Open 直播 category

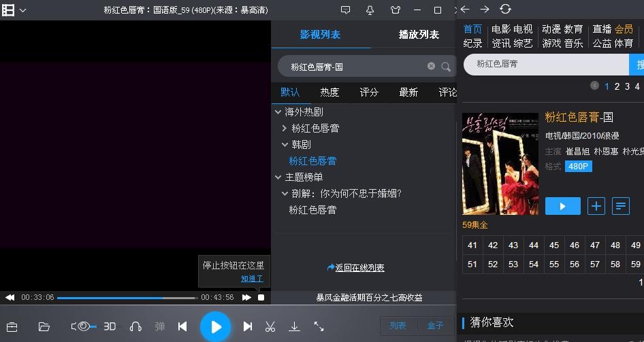[602, 29]
